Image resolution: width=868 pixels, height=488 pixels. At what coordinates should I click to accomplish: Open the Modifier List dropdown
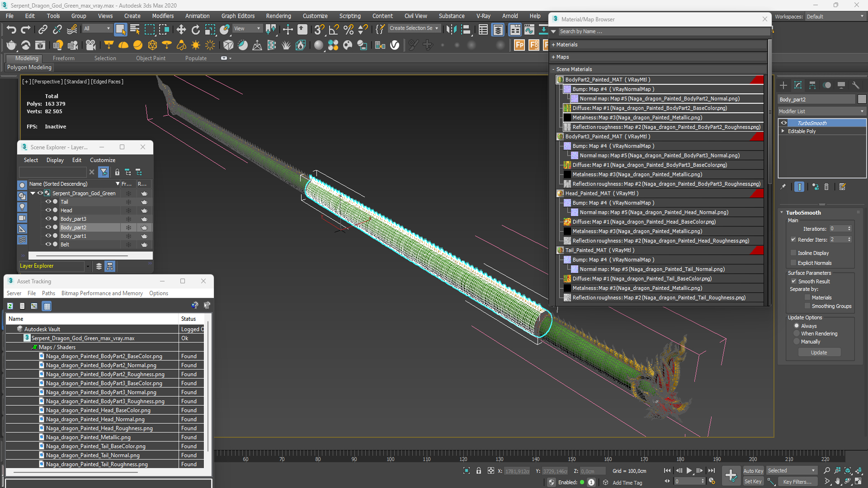tap(821, 111)
